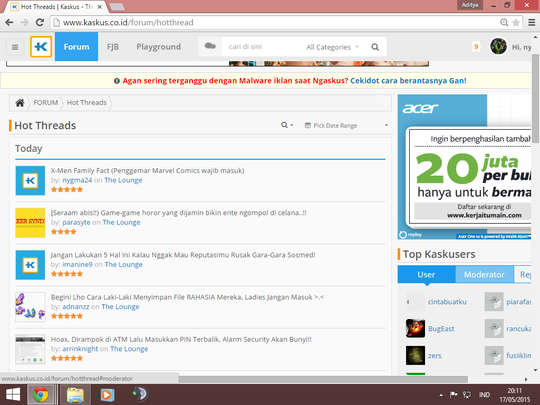Open user nygma24 profile link
Viewport: 540px width, 405px height.
coord(77,180)
